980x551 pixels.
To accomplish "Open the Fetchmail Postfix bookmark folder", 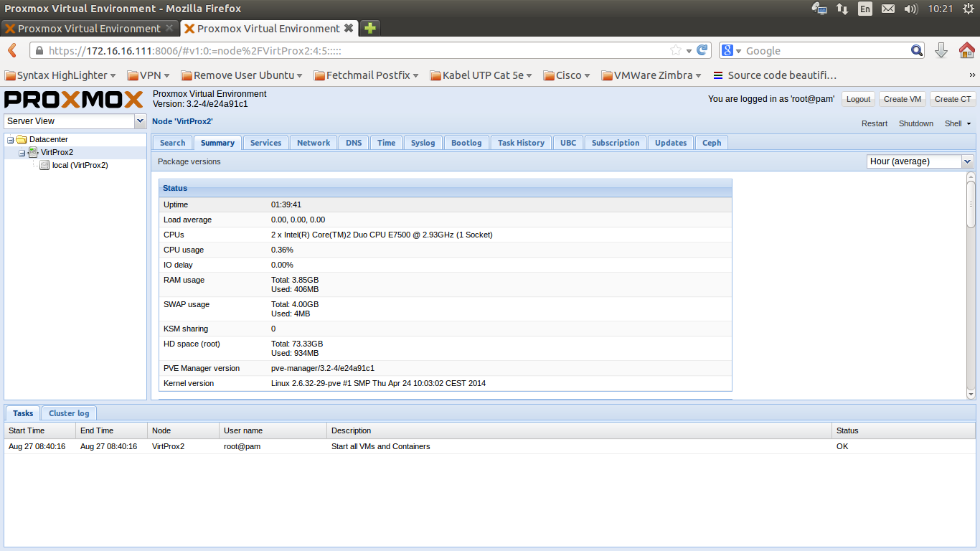I will (x=367, y=75).
